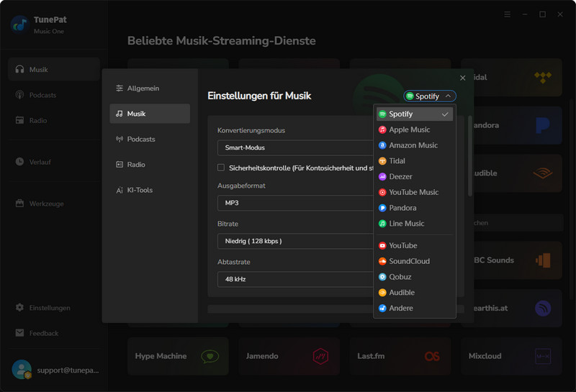Open the Radio settings tab
This screenshot has width=576, height=392.
pos(150,165)
